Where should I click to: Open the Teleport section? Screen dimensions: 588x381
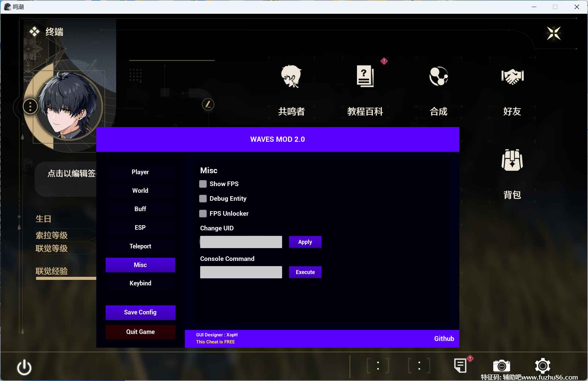(x=140, y=246)
